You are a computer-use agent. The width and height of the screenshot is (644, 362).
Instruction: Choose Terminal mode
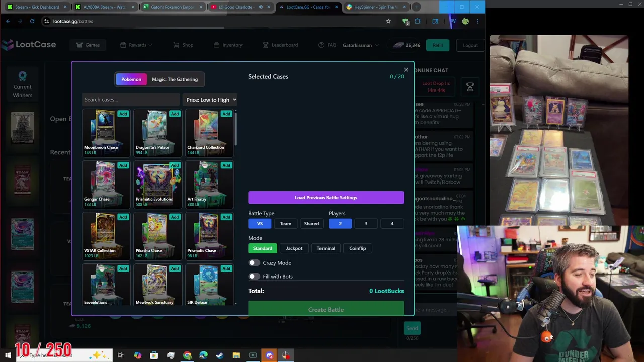click(x=326, y=248)
